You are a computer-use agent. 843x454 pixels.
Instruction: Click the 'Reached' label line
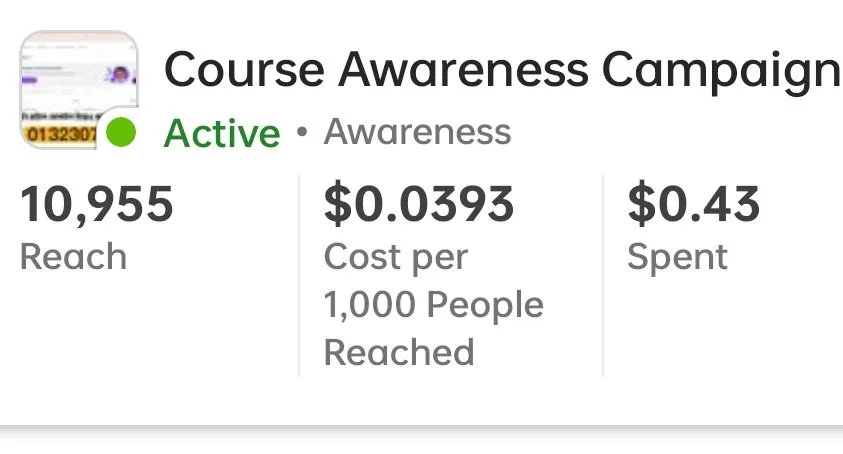pyautogui.click(x=399, y=352)
